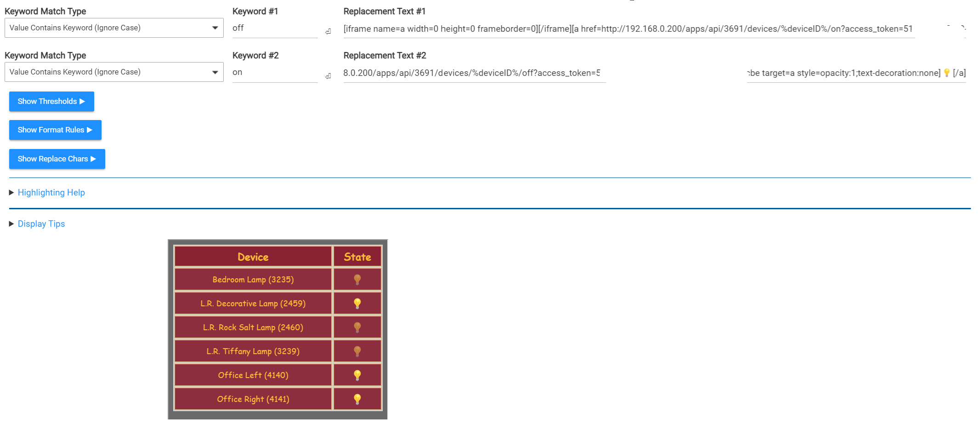
Task: Click the L.R. Rock Salt Lamp (2460) cell
Action: click(253, 327)
